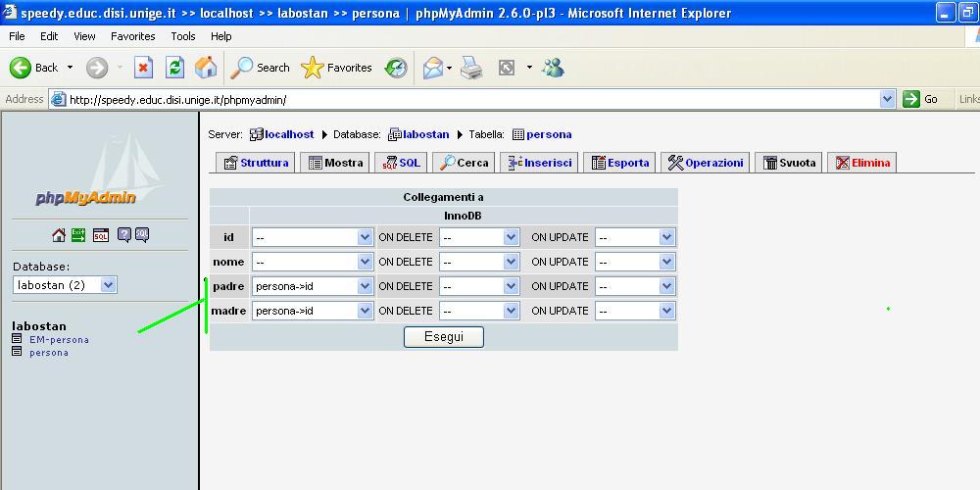Click the green Exit logout icon
The image size is (980, 490).
click(x=78, y=235)
